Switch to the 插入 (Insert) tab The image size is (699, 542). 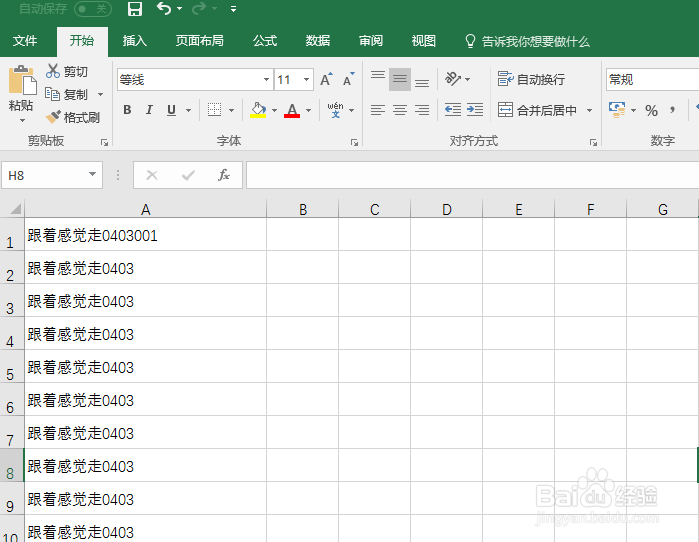[135, 41]
